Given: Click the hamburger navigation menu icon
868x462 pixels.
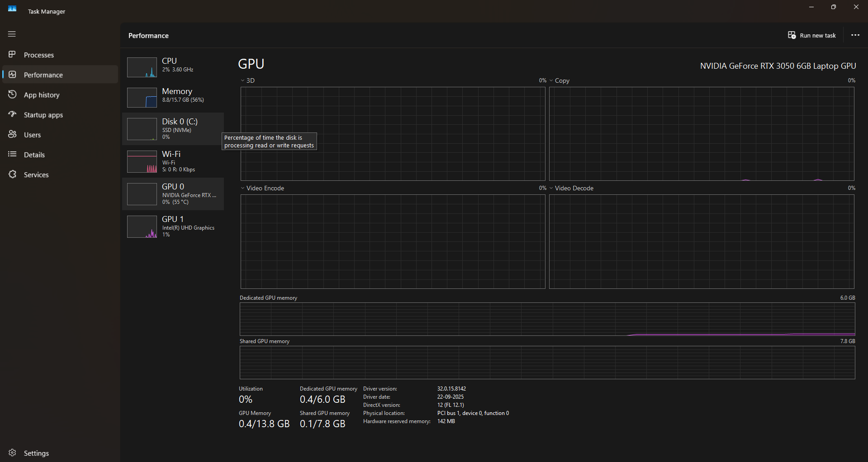Looking at the screenshot, I should click(x=12, y=34).
